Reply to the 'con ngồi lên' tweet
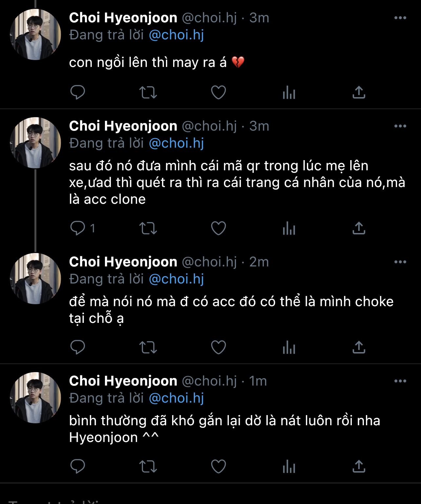Screen dimensions: 421x504 coord(78,92)
